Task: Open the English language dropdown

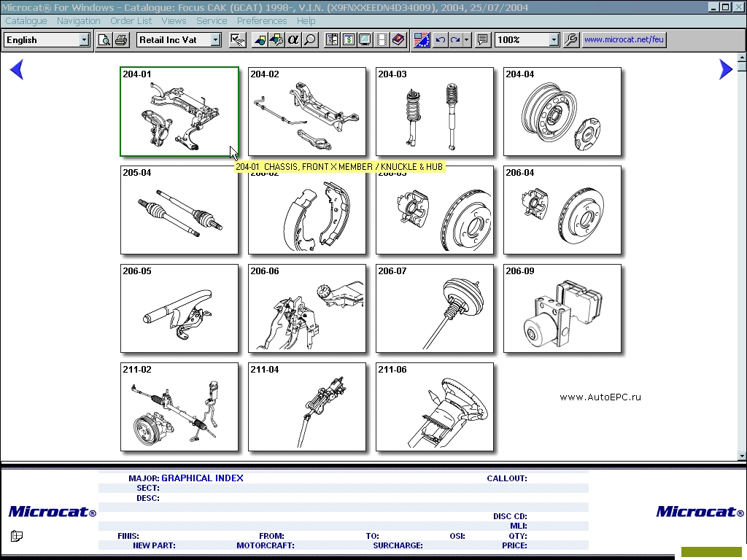Action: click(x=85, y=40)
